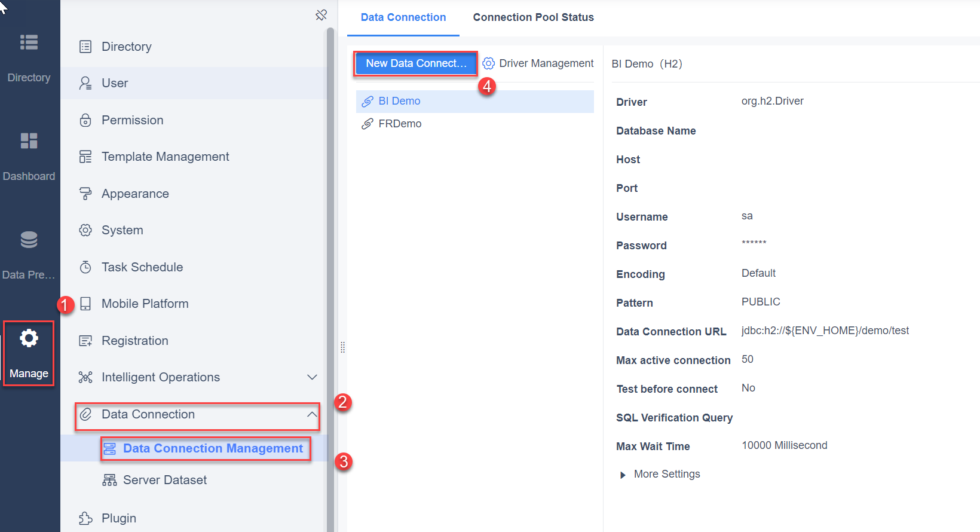Click the jdbc:h2 connection URL value

(x=825, y=331)
